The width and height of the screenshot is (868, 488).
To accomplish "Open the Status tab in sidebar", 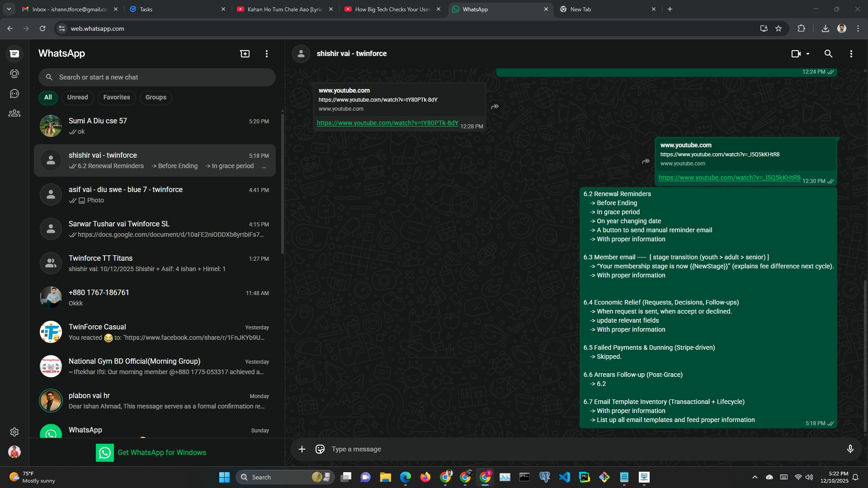I will point(14,74).
